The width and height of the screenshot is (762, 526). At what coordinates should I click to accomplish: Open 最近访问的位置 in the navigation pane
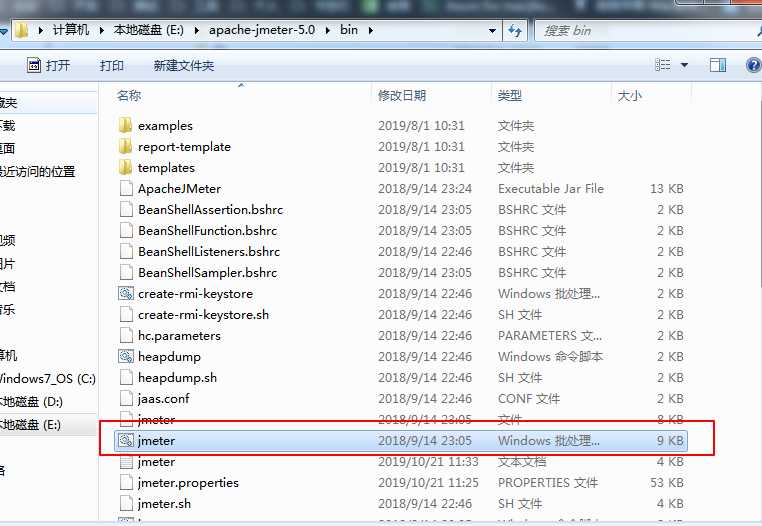(37, 172)
